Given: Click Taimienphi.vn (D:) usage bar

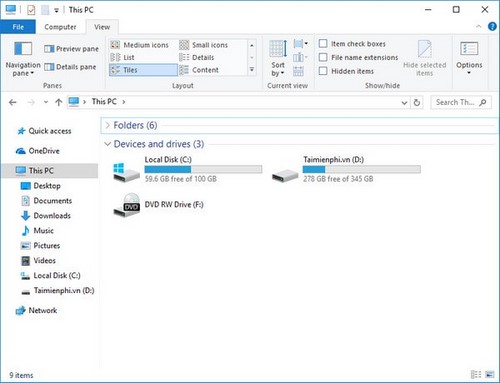Looking at the screenshot, I should point(362,169).
